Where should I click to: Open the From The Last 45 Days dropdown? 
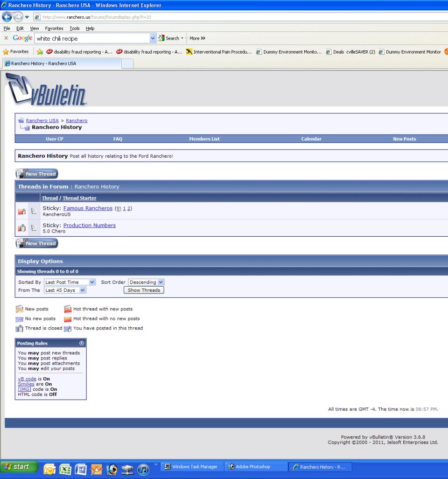65,290
